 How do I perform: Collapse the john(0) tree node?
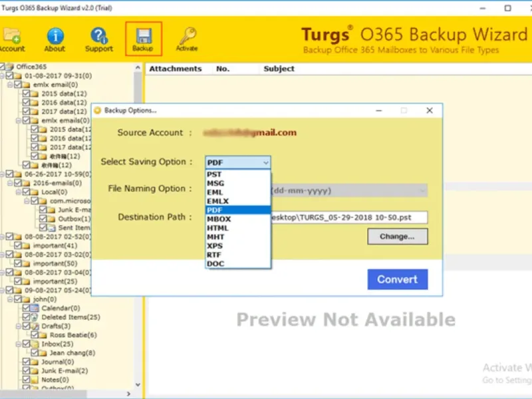click(10, 299)
